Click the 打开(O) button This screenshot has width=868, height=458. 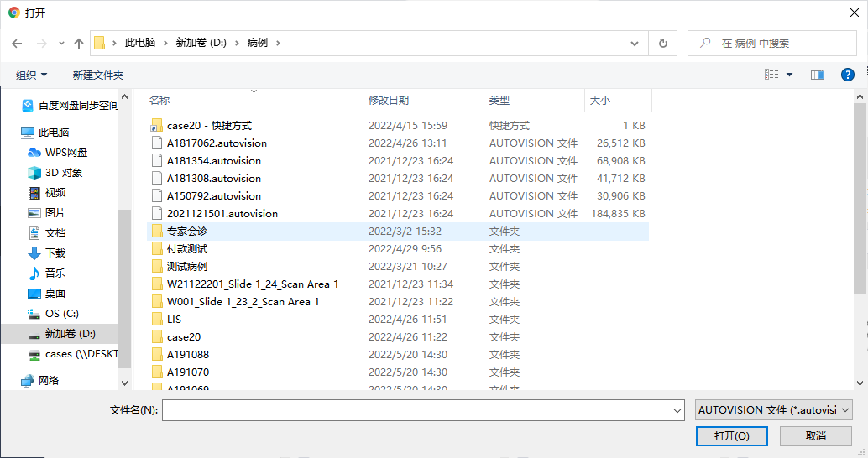[731, 435]
